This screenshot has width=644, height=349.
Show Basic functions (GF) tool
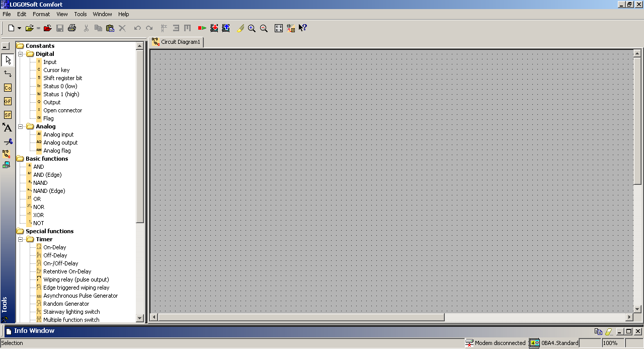pos(8,101)
